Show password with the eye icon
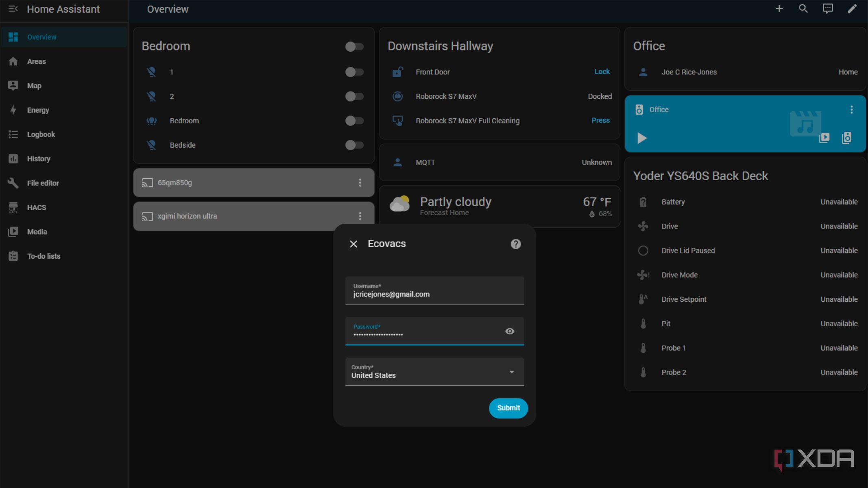 [510, 331]
